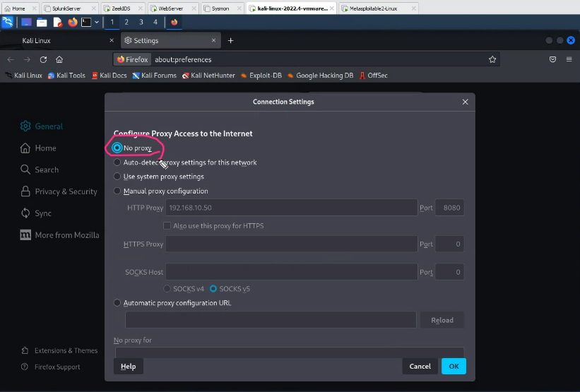Open Firefox Support link
The image size is (580, 392).
click(x=50, y=367)
